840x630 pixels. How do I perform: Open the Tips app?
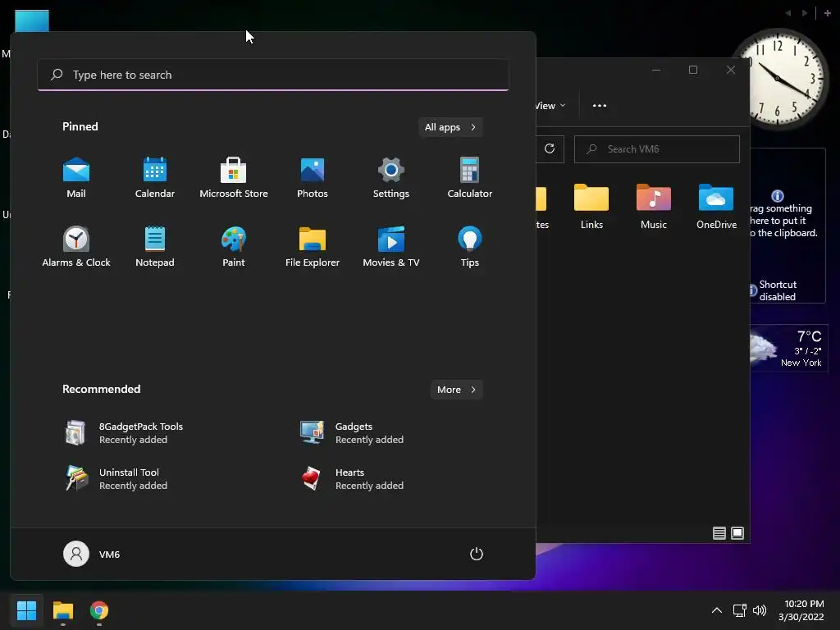(470, 247)
